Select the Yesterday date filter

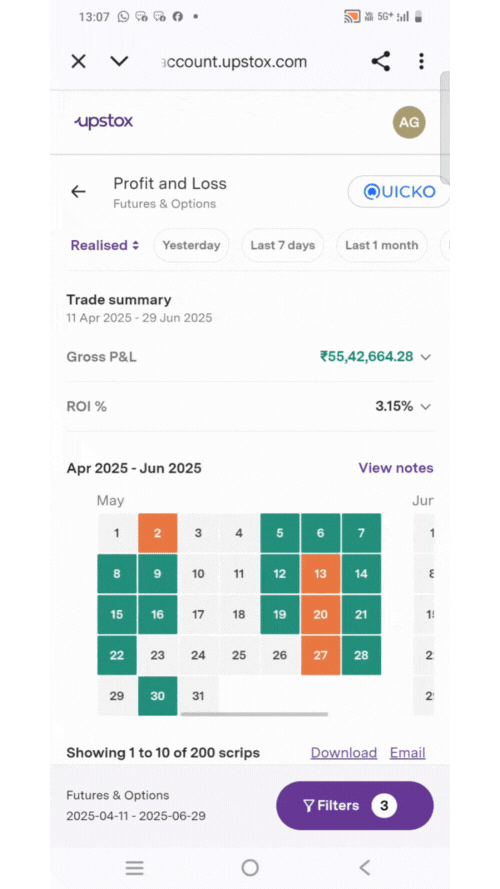(x=191, y=245)
